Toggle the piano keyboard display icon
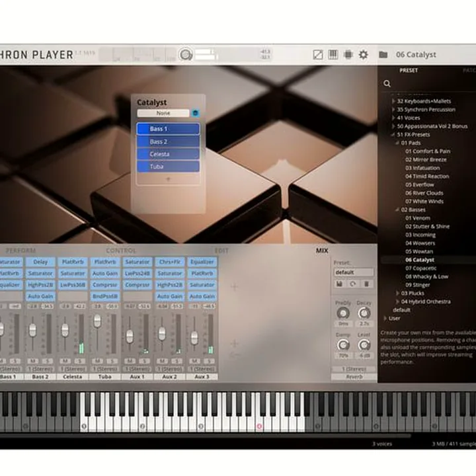Viewport: 476px width, 476px height. click(x=333, y=55)
